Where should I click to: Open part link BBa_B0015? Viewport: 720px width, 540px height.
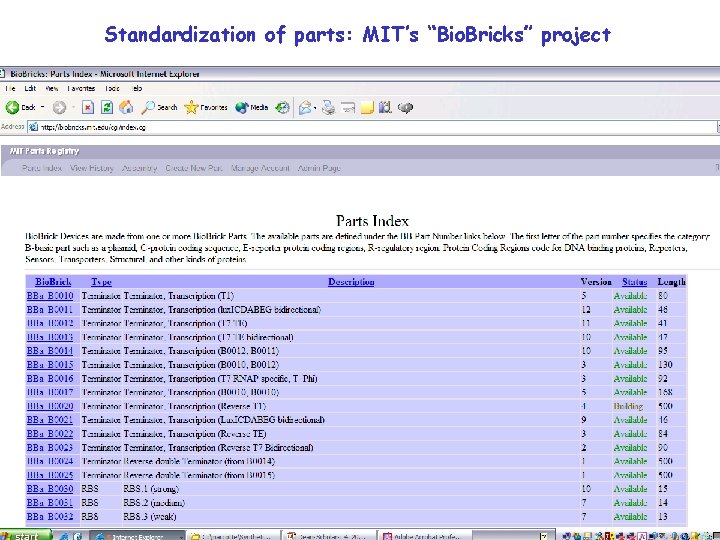pyautogui.click(x=50, y=365)
